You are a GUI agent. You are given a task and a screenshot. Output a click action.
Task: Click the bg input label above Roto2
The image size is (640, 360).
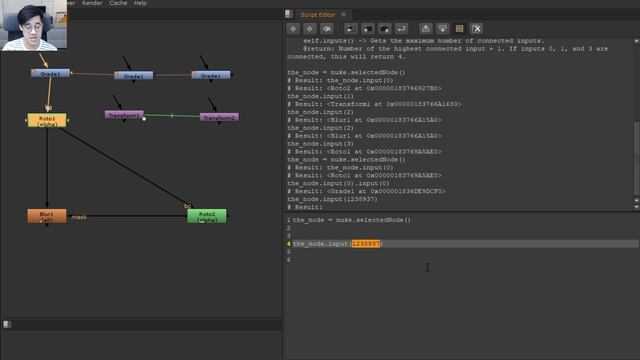coord(187,206)
